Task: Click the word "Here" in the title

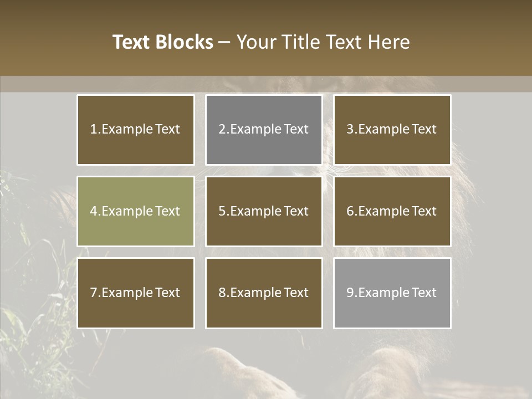Action: pos(389,42)
